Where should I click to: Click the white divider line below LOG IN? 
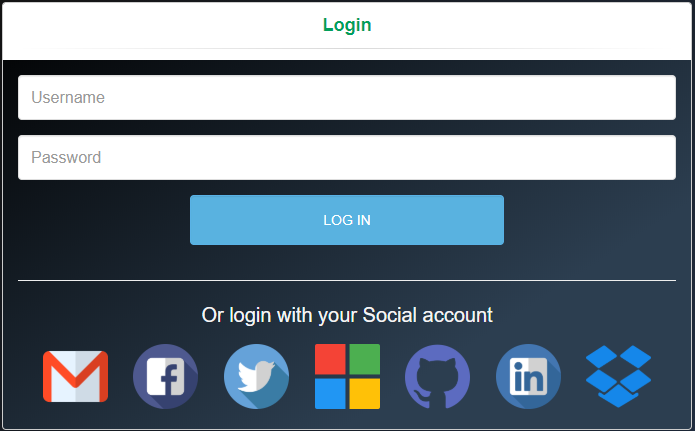tap(347, 280)
